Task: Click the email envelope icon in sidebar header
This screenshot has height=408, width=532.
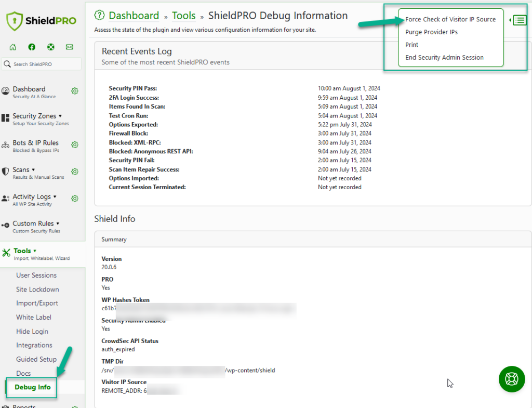Action: [69, 47]
